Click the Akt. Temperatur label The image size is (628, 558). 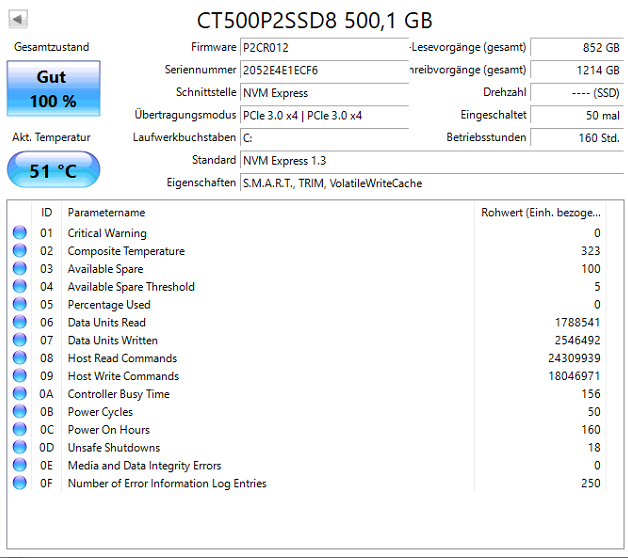tap(51, 137)
